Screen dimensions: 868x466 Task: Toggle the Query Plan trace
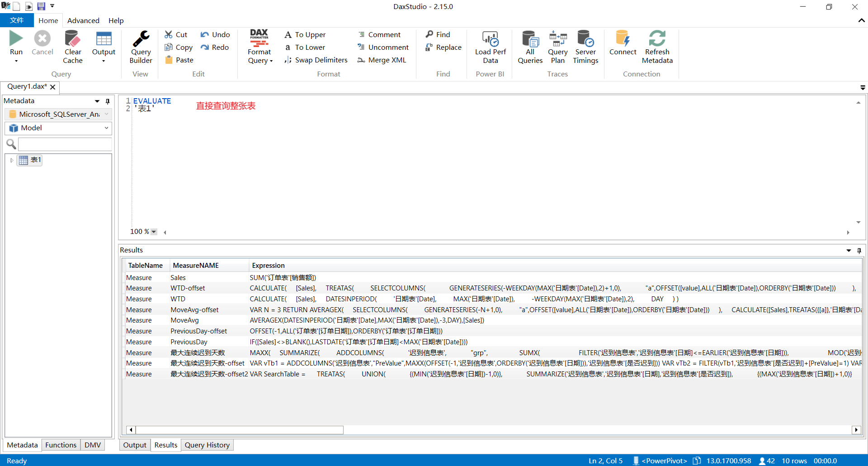pyautogui.click(x=558, y=47)
